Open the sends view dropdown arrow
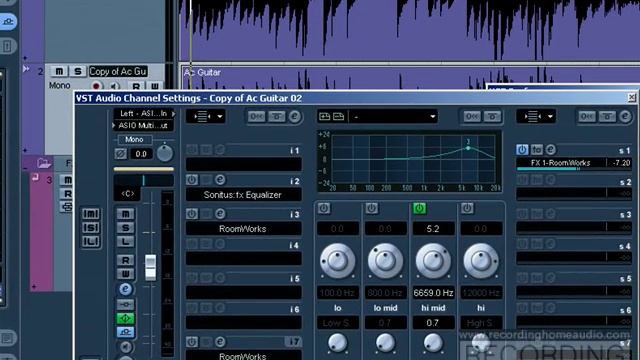This screenshot has width=640, height=360. (x=550, y=117)
